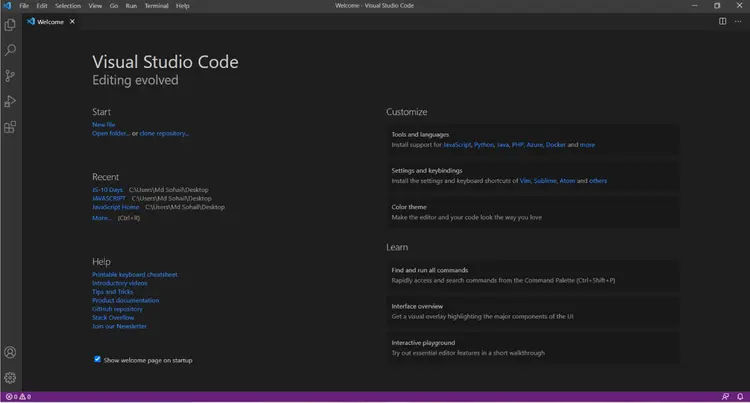Image resolution: width=750 pixels, height=403 pixels.
Task: Open Introductory videos link
Action: tap(120, 283)
